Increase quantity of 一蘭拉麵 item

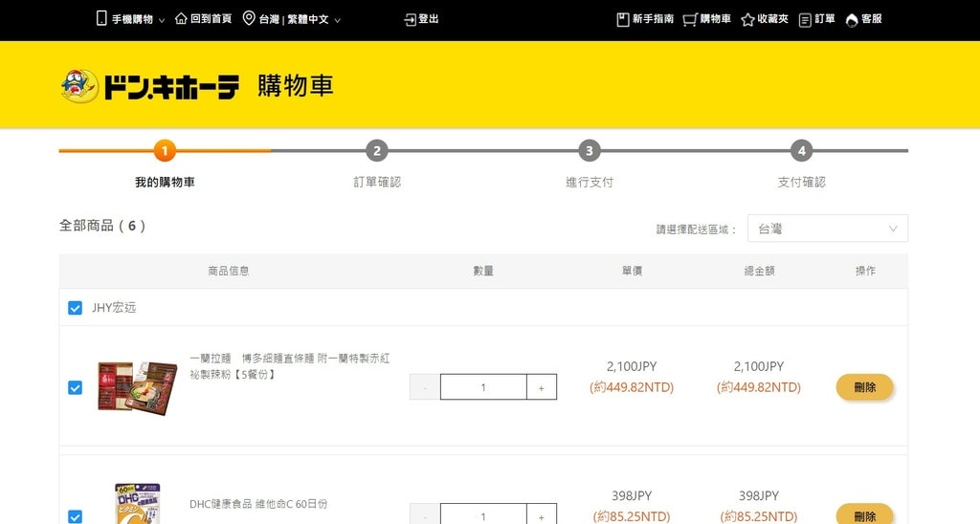pos(542,387)
